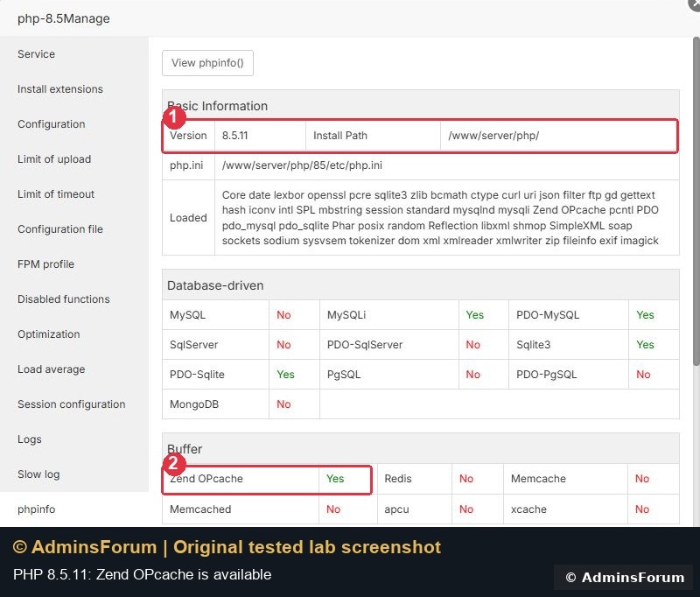View Load average
Viewport: 700px width, 597px height.
coord(52,369)
